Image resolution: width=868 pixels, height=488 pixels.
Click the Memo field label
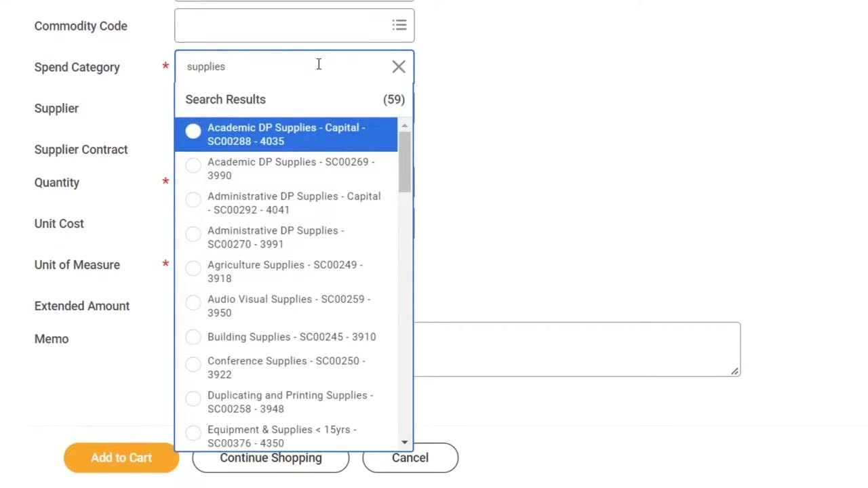point(52,339)
